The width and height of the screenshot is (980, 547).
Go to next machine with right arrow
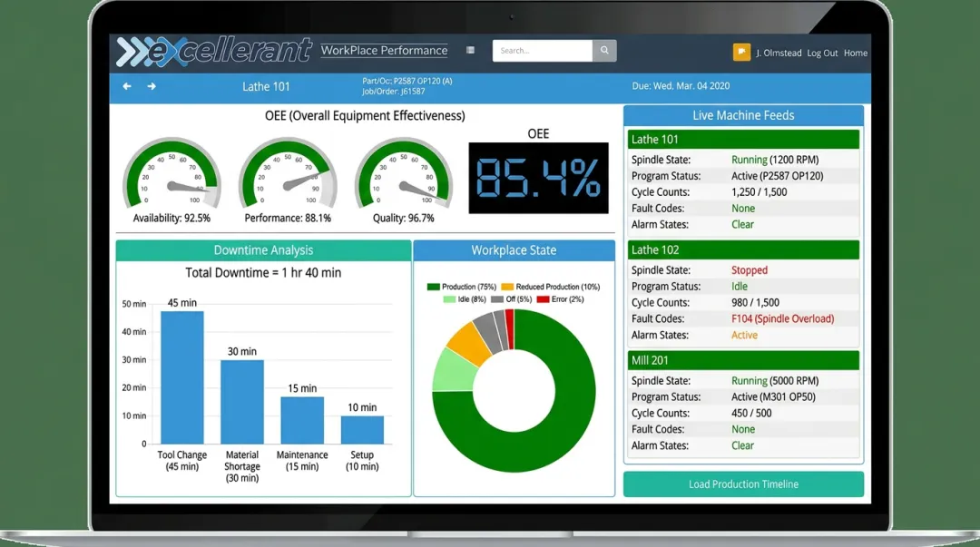[152, 86]
